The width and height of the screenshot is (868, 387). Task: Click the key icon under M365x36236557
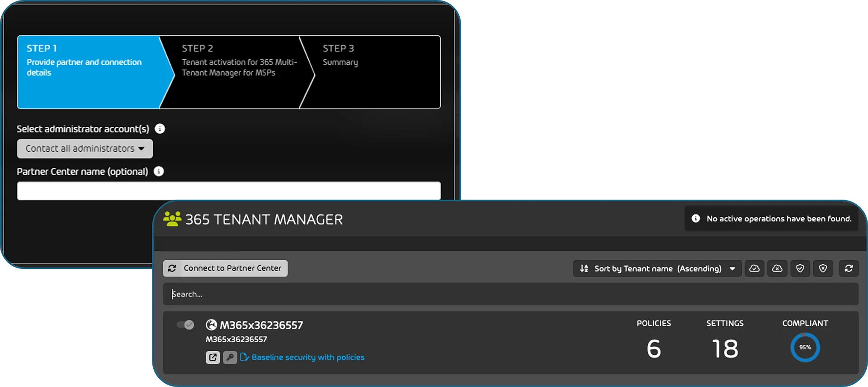click(x=230, y=357)
